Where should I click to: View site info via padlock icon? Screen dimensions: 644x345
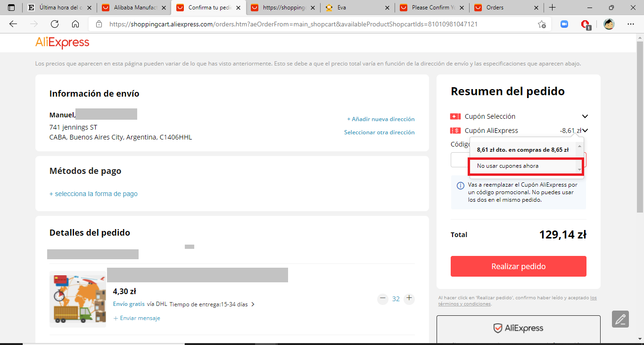click(99, 25)
